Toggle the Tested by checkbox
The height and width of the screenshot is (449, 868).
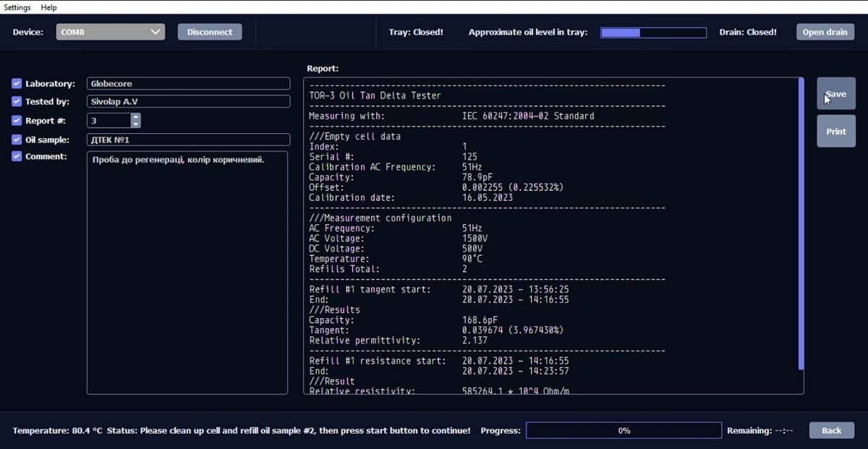[x=17, y=102]
